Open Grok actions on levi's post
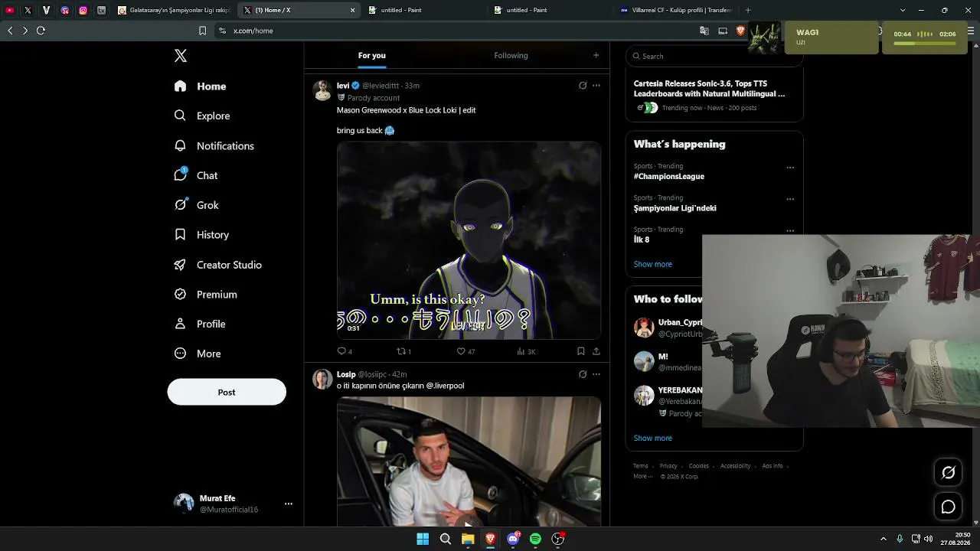 coord(583,86)
